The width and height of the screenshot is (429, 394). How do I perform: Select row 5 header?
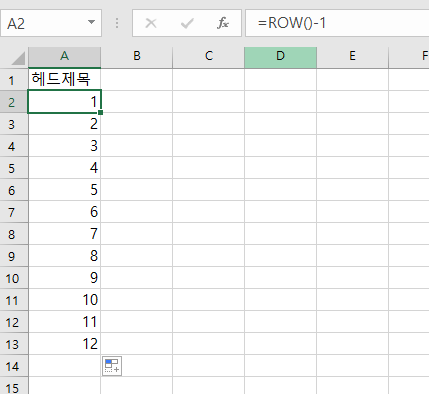tap(14, 168)
